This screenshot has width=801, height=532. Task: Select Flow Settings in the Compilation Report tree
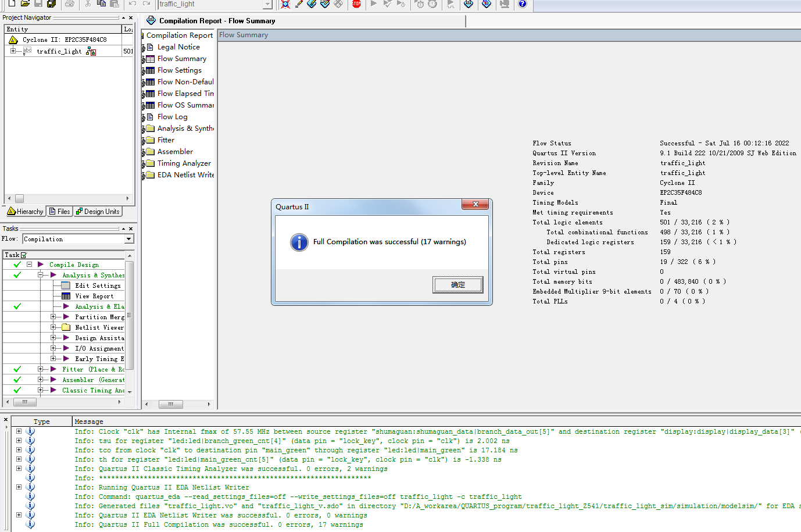click(x=179, y=70)
